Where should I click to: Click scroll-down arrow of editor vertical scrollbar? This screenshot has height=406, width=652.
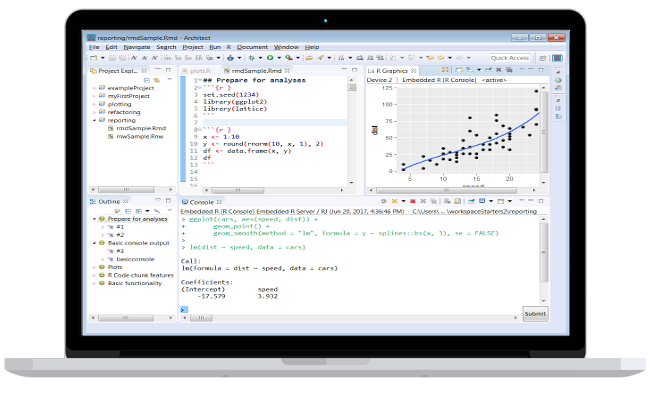pos(352,183)
